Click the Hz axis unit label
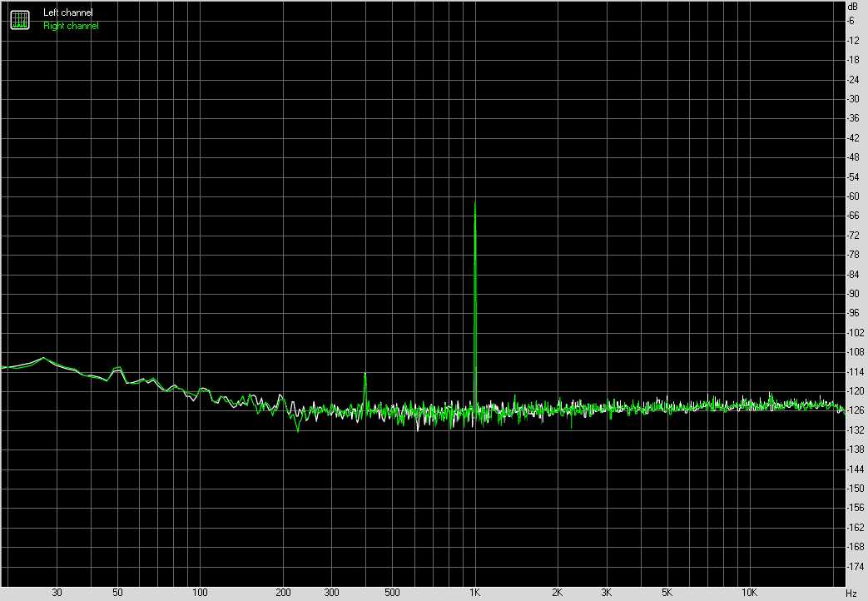The height and width of the screenshot is (601, 868). (x=851, y=594)
